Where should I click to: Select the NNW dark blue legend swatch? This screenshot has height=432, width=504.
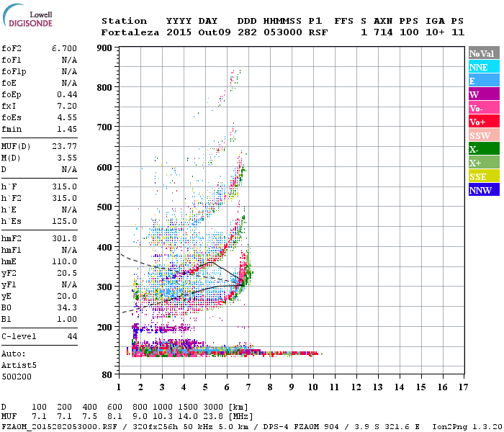point(484,190)
